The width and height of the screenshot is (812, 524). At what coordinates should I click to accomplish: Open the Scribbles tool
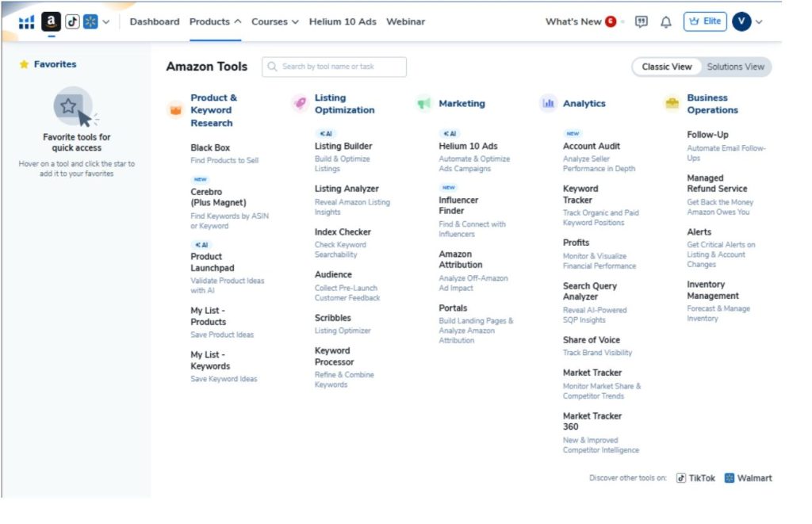[332, 318]
